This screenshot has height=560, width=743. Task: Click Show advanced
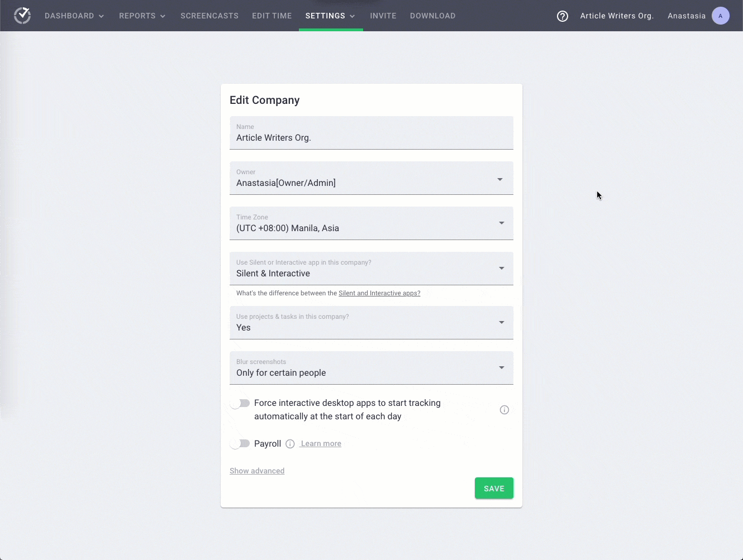click(x=257, y=471)
